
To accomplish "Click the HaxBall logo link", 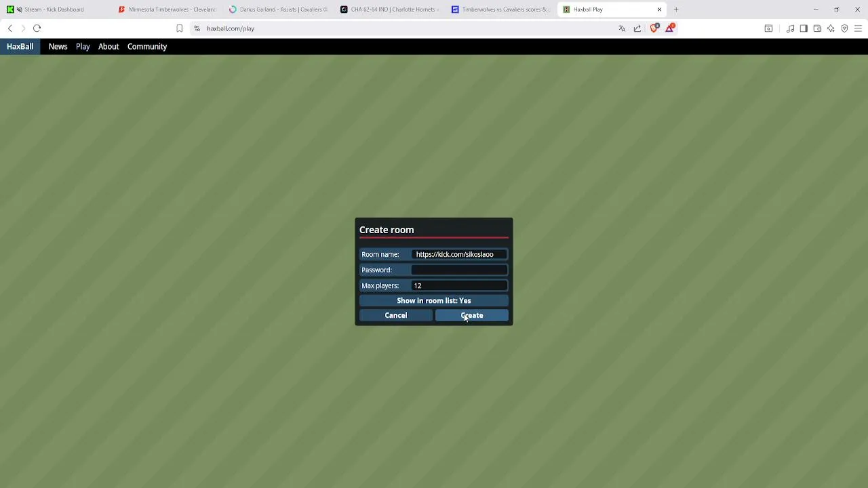I will pos(20,47).
